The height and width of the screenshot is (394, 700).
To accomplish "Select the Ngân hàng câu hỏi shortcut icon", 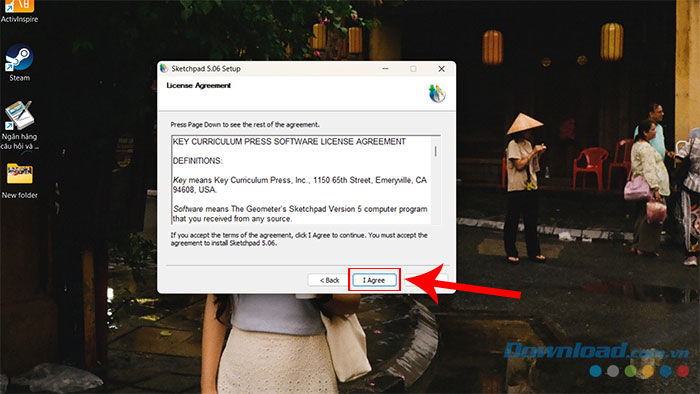I will click(19, 125).
